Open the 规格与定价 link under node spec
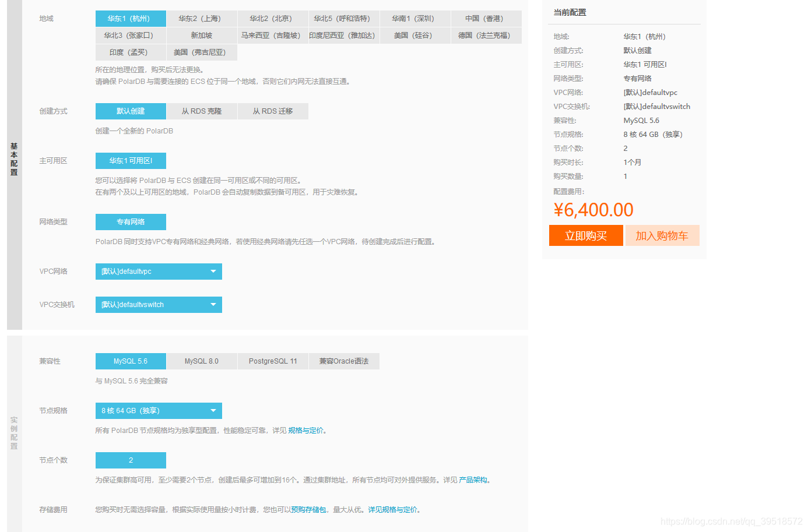The width and height of the screenshot is (808, 532). 306,431
